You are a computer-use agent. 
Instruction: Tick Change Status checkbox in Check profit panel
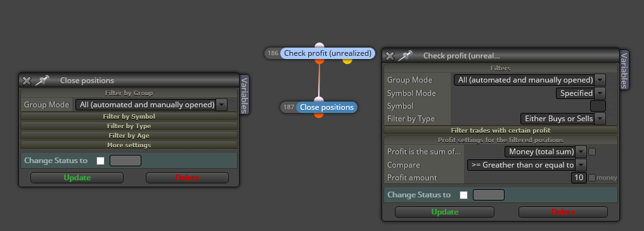pyautogui.click(x=464, y=195)
